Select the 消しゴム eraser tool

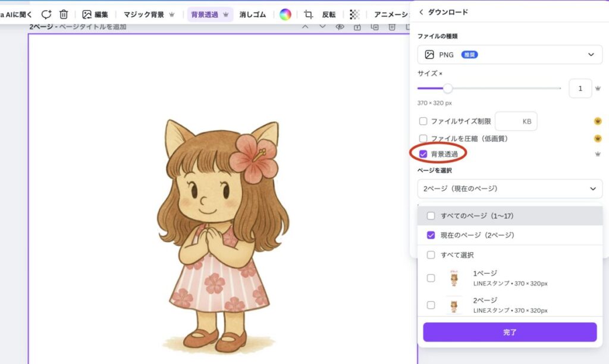point(253,14)
